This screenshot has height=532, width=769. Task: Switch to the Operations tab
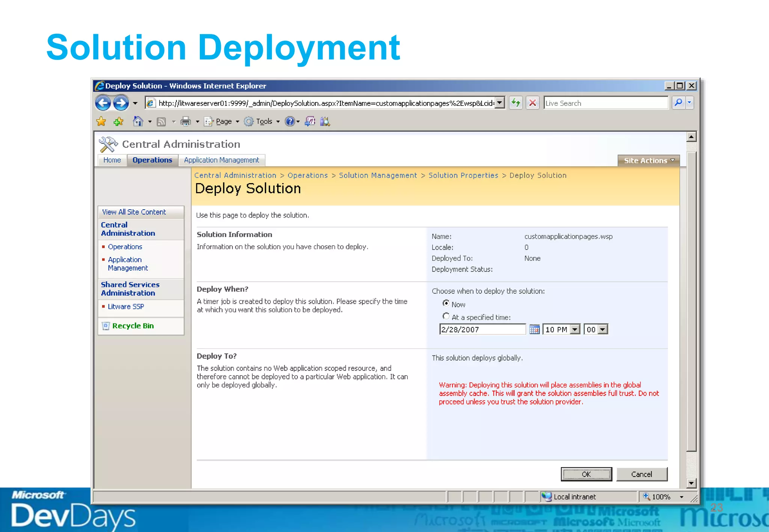pos(152,160)
